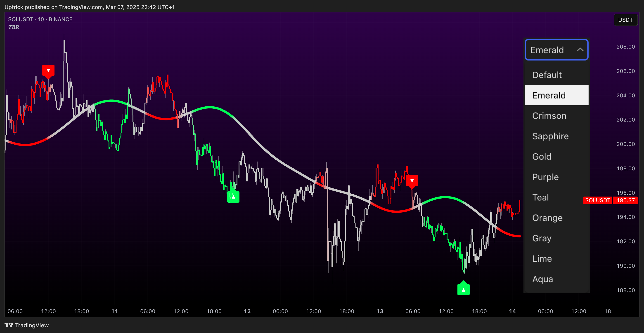
Task: Select the Teal theme option
Action: coord(556,197)
